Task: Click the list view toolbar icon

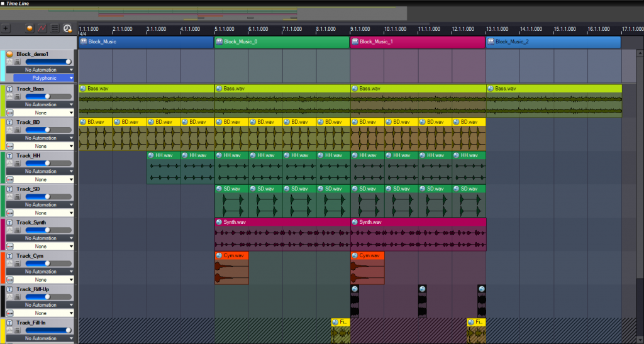Action: point(55,28)
